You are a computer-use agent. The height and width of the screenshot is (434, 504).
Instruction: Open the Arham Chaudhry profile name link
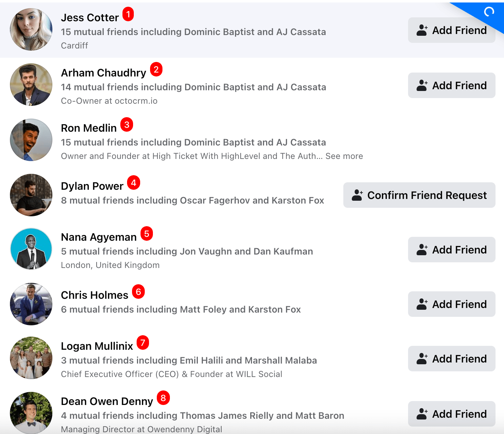[103, 73]
